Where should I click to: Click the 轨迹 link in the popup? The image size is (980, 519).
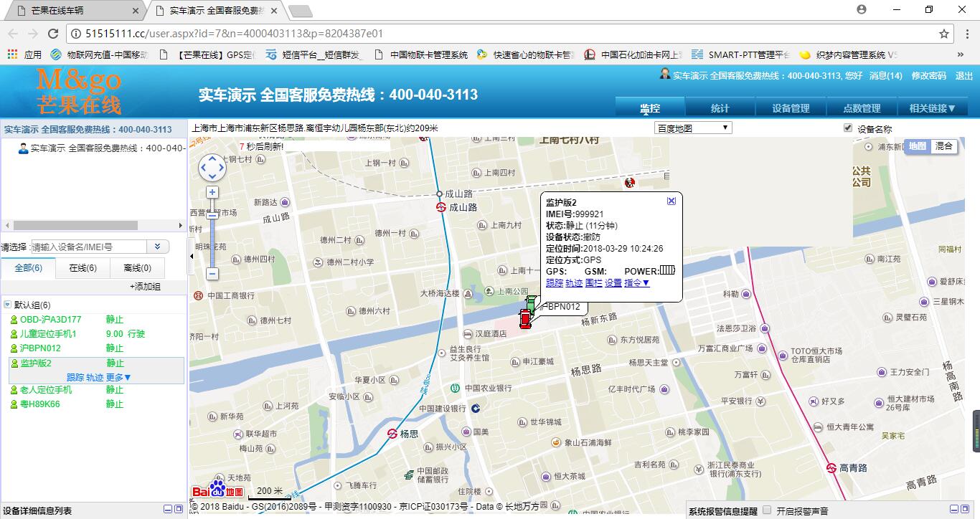pyautogui.click(x=574, y=283)
